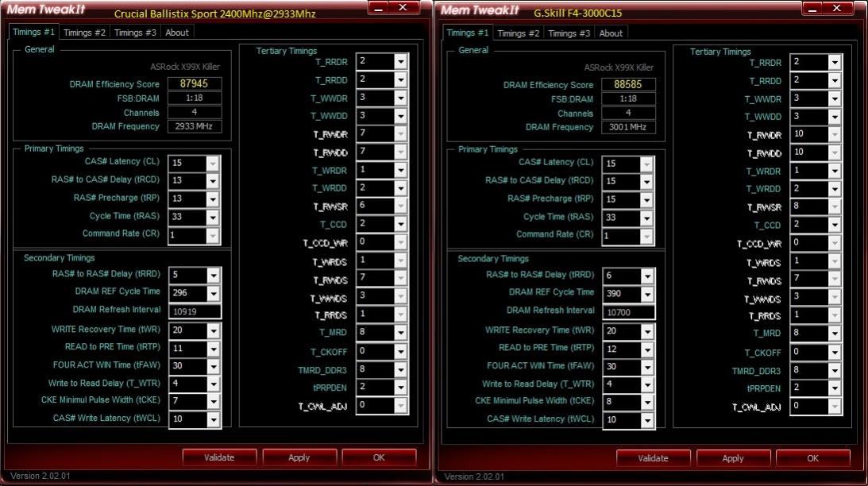Click DRAM Frequency value 2933 MHz
This screenshot has width=868, height=486.
point(195,126)
